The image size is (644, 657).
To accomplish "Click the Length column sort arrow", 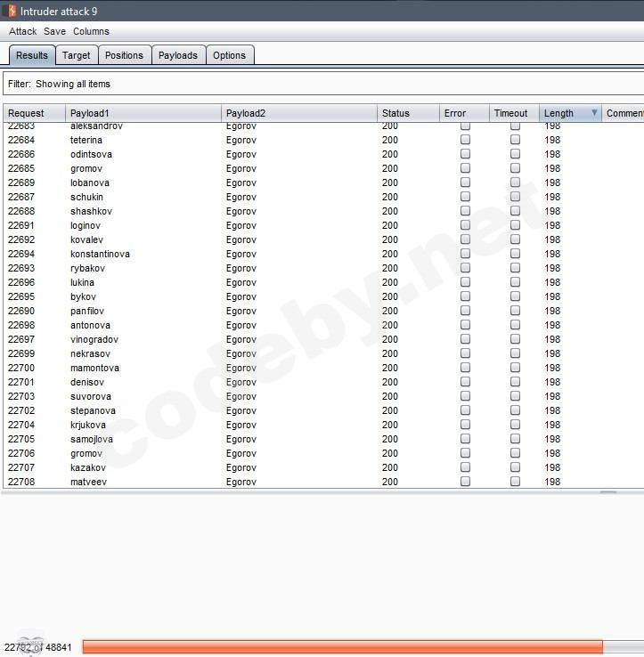I will tap(594, 113).
